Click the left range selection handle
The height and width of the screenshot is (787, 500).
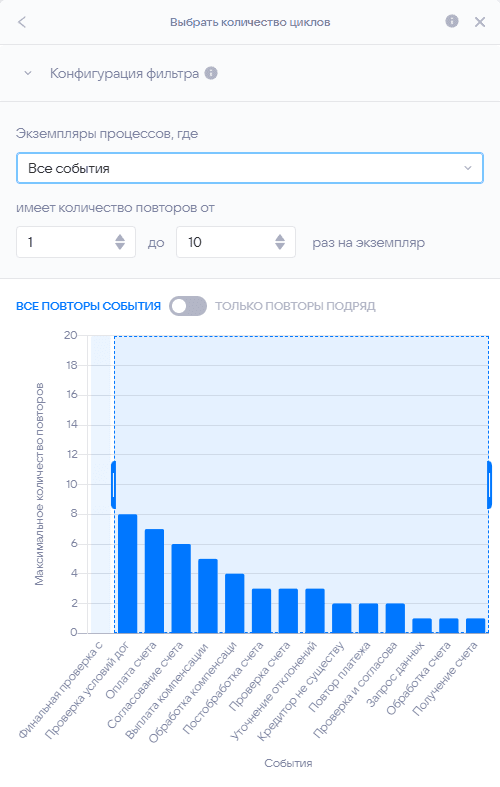113,485
